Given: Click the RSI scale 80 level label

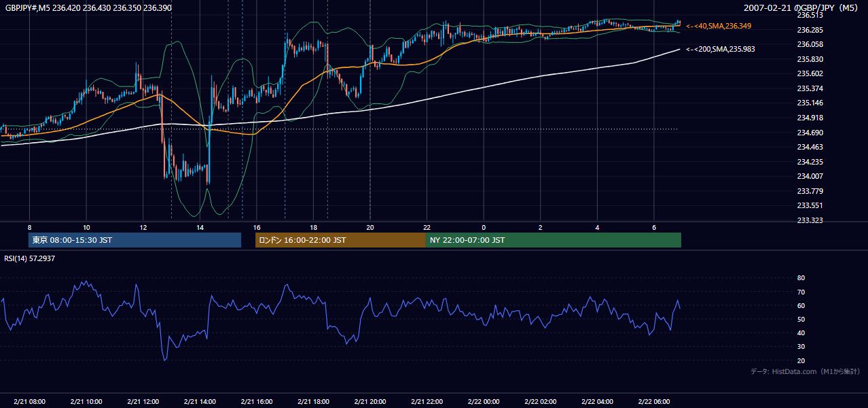Looking at the screenshot, I should [801, 278].
